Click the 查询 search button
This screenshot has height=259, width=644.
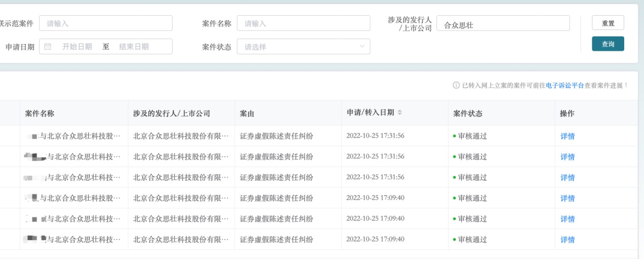607,44
